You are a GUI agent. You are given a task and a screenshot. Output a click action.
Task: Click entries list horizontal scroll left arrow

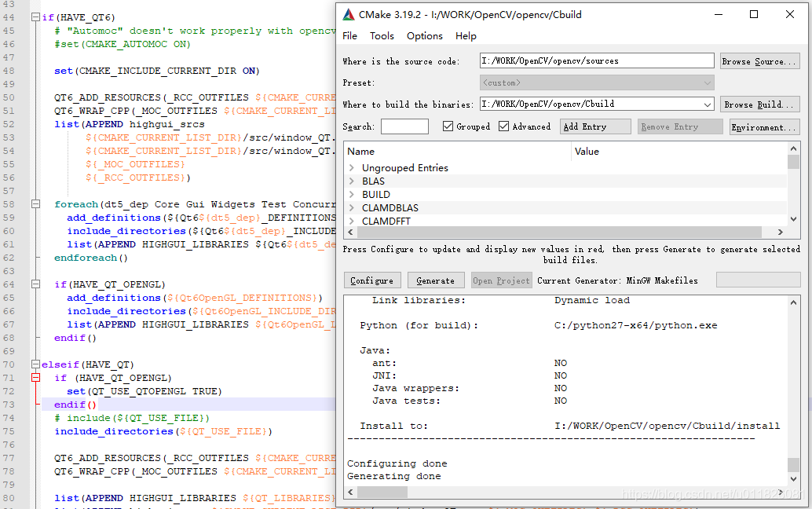click(x=350, y=232)
